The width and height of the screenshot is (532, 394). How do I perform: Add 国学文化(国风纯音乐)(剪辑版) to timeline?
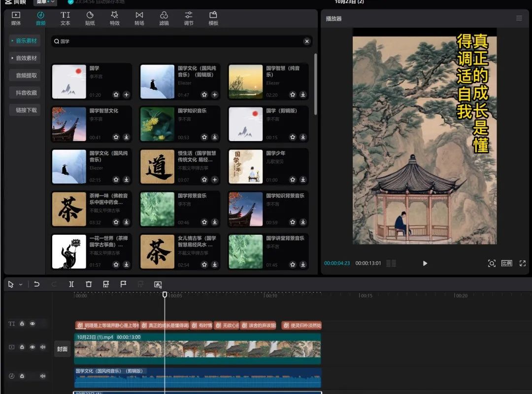(214, 95)
